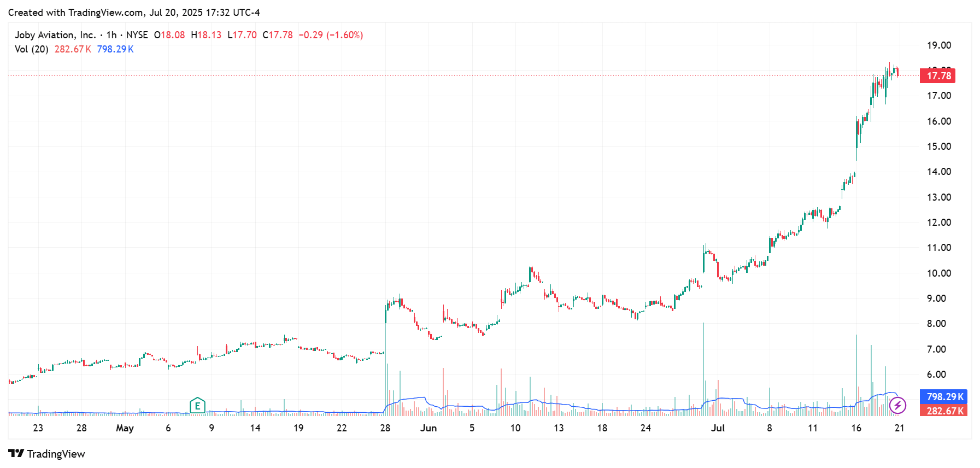980x468 pixels.
Task: Click the low value 17.70 in legend
Action: click(x=245, y=35)
